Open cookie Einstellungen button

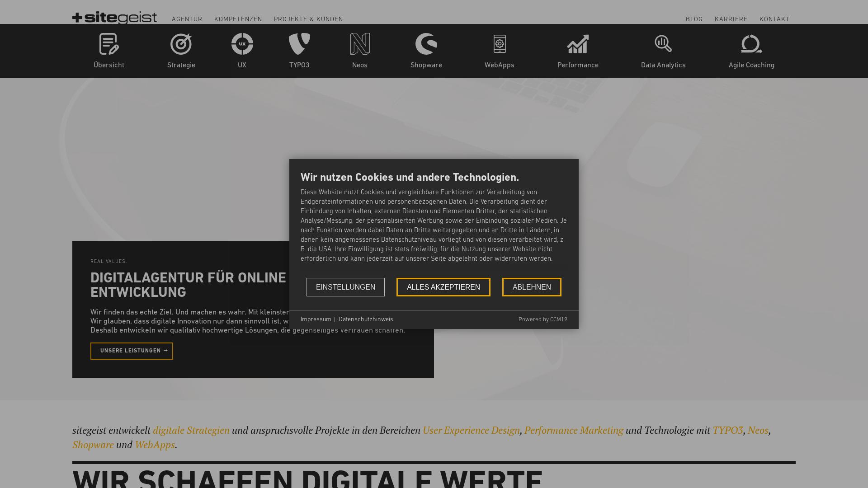coord(345,287)
